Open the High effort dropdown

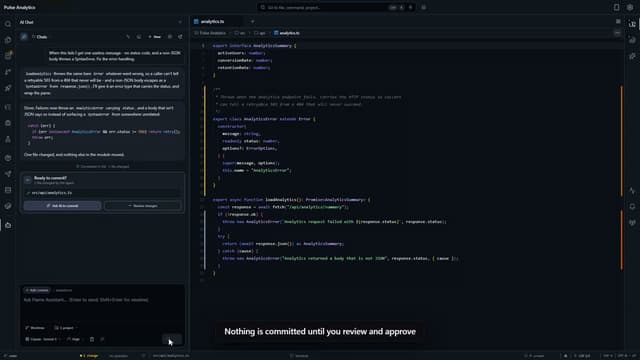pos(74,339)
